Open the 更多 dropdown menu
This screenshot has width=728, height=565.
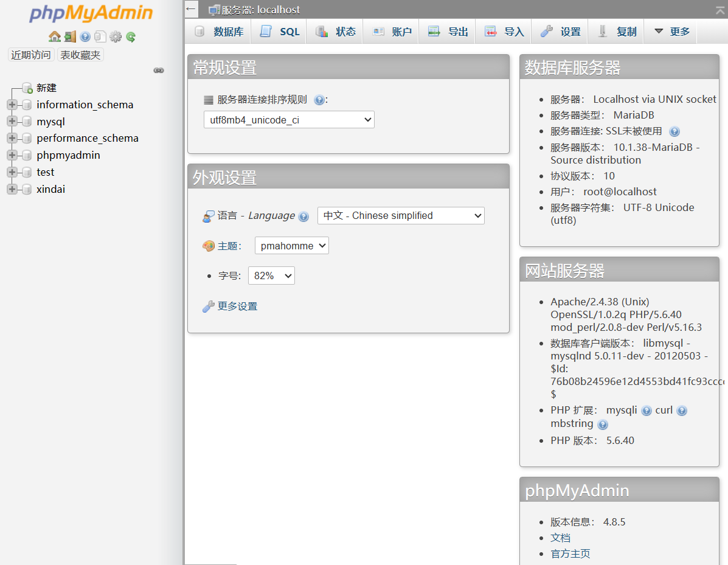point(670,31)
